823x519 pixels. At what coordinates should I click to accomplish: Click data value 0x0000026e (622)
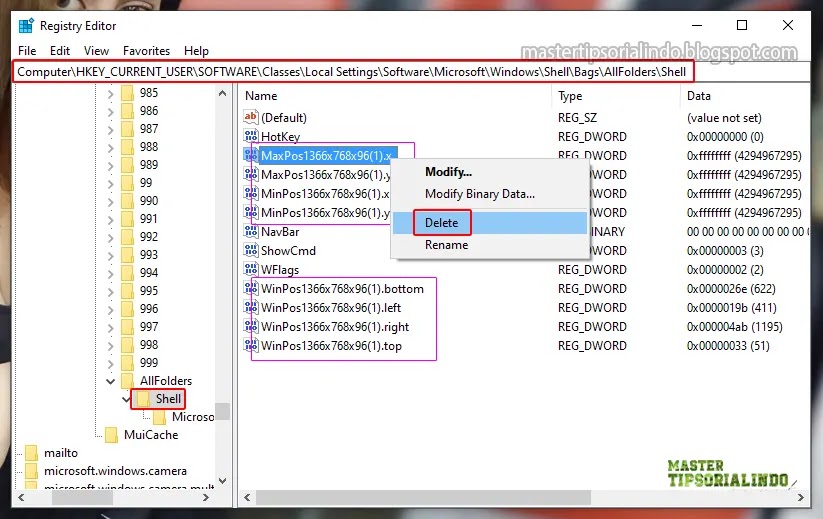tap(731, 289)
